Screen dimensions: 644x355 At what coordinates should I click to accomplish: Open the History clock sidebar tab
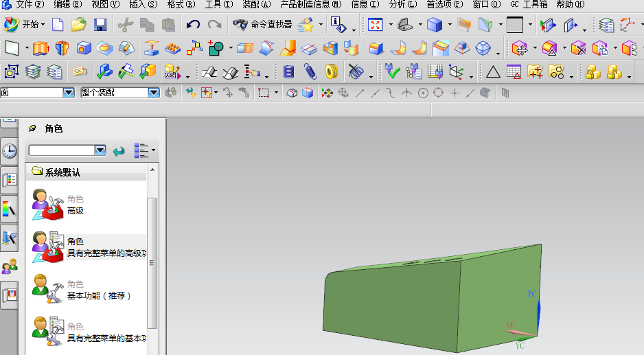tap(10, 150)
